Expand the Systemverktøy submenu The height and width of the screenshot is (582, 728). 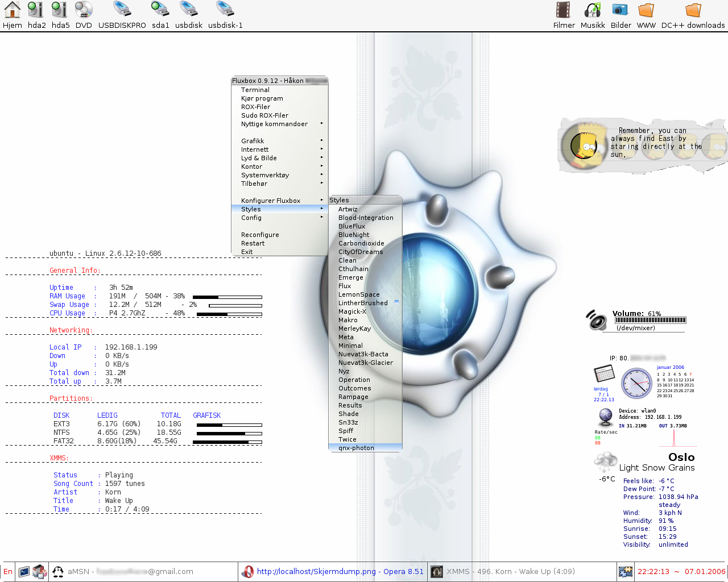[280, 175]
